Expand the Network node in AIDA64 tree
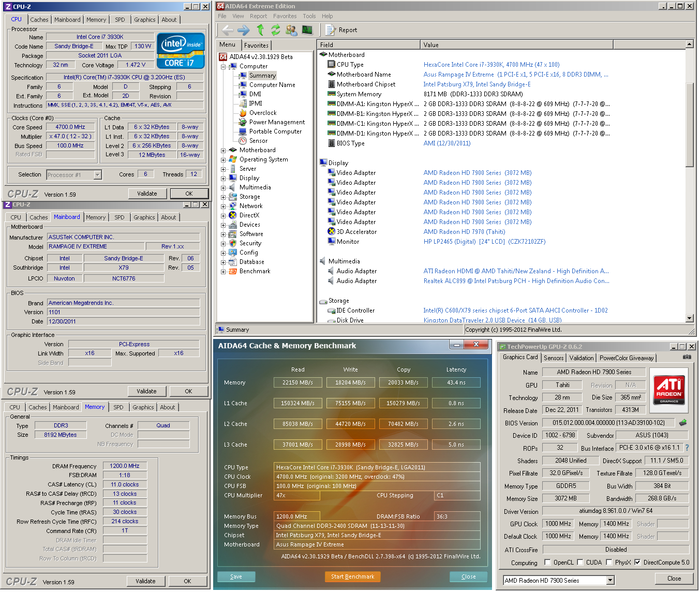Image resolution: width=700 pixels, height=592 pixels. point(223,206)
